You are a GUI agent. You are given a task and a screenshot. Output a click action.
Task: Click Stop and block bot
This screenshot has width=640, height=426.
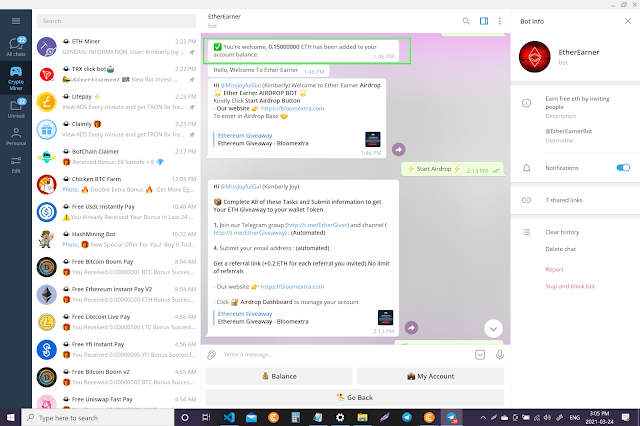[x=570, y=286]
